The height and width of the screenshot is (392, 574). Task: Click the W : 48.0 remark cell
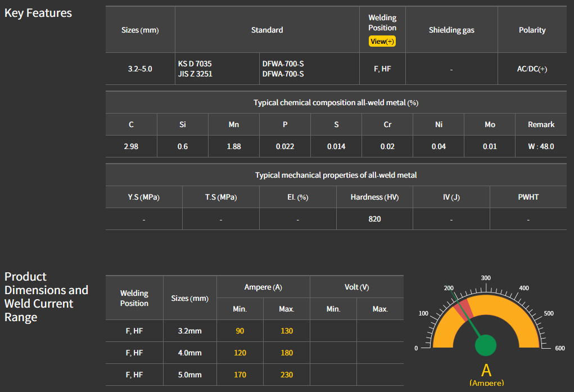coord(541,146)
